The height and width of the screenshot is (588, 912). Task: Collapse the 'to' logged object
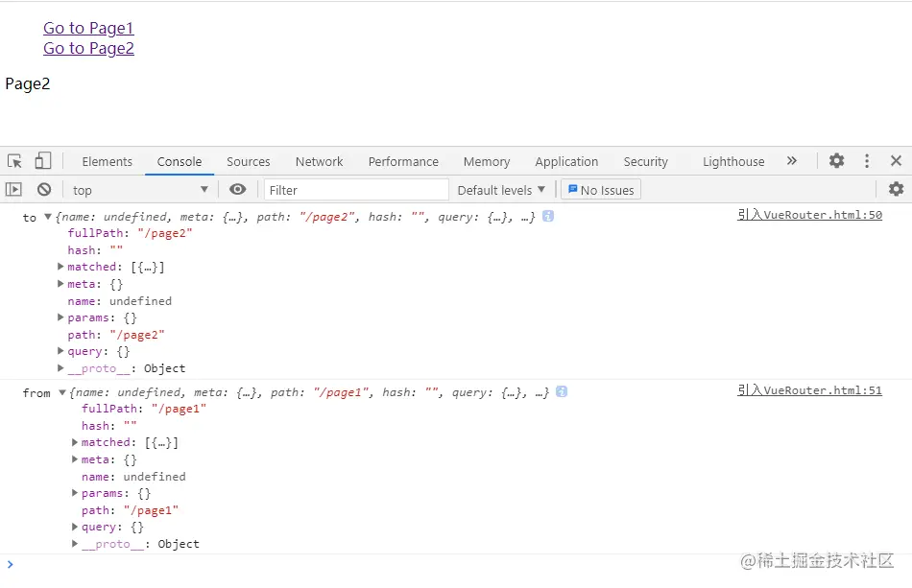tap(48, 217)
